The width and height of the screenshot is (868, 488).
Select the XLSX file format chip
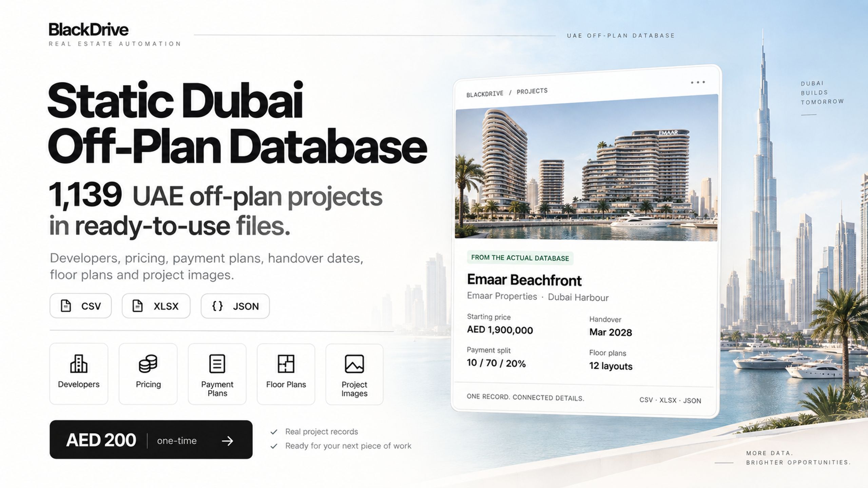[x=156, y=306]
